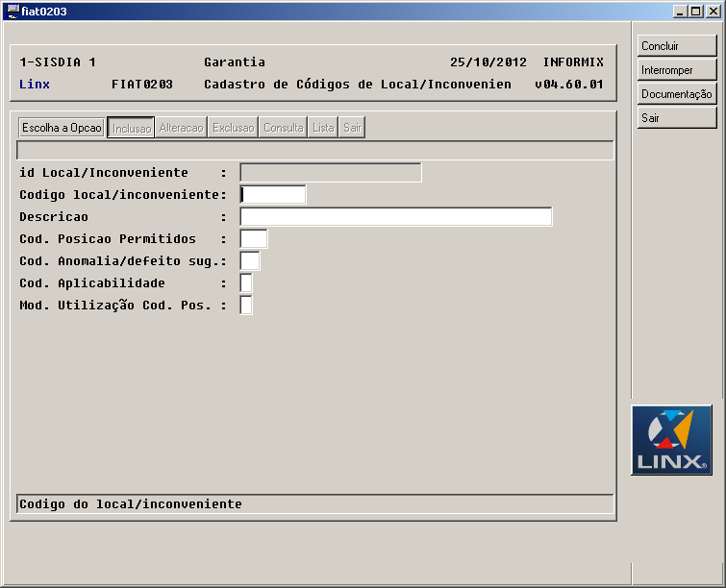Click the INFORMIX label in header
This screenshot has height=588, width=726.
click(573, 62)
